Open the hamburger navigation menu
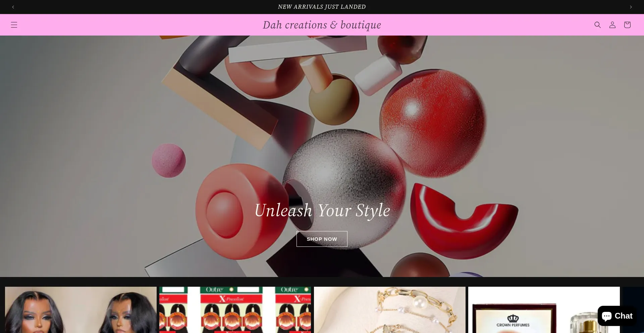 [x=14, y=25]
